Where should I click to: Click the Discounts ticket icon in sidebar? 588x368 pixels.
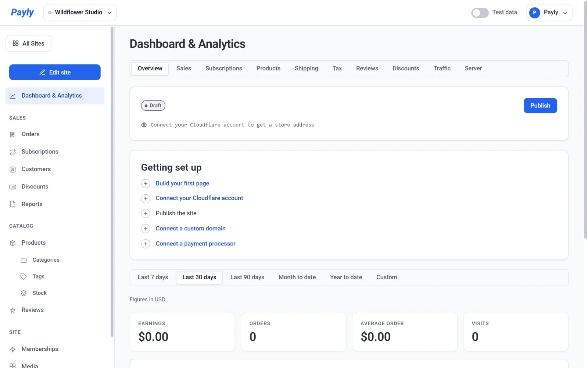12,187
